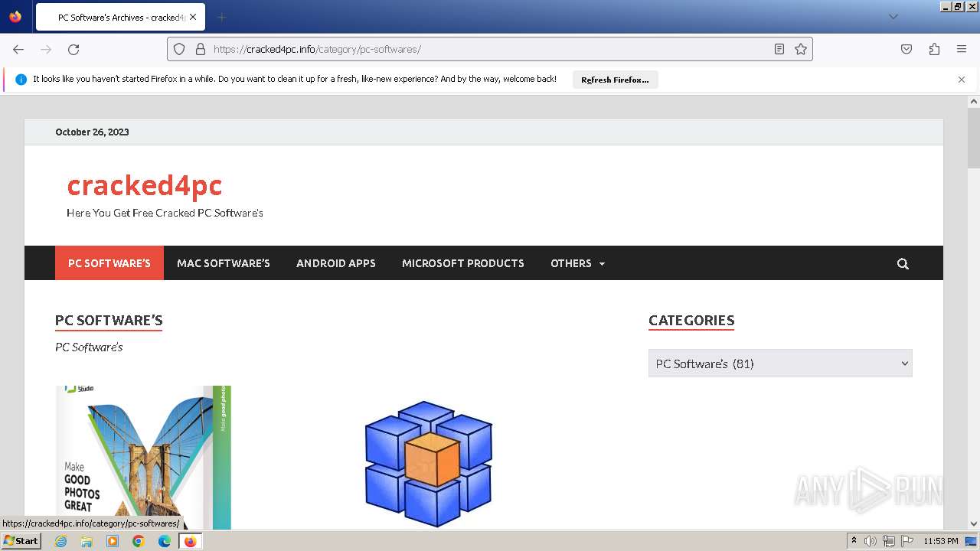Open the ANDROID APPS nav item

(x=336, y=263)
